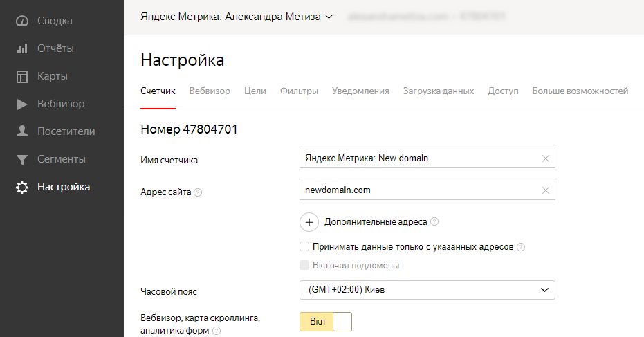644x337 pixels.
Task: Click the Посетители person icon
Action: (x=21, y=131)
